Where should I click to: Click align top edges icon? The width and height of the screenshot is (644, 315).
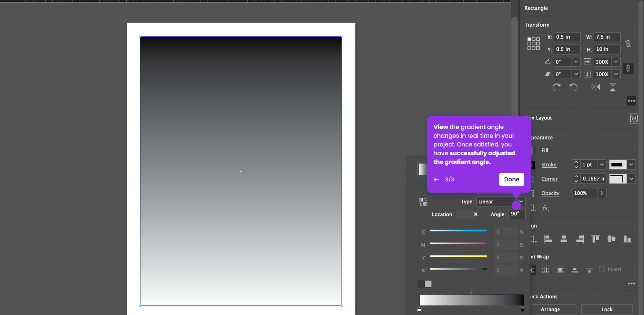[596, 239]
